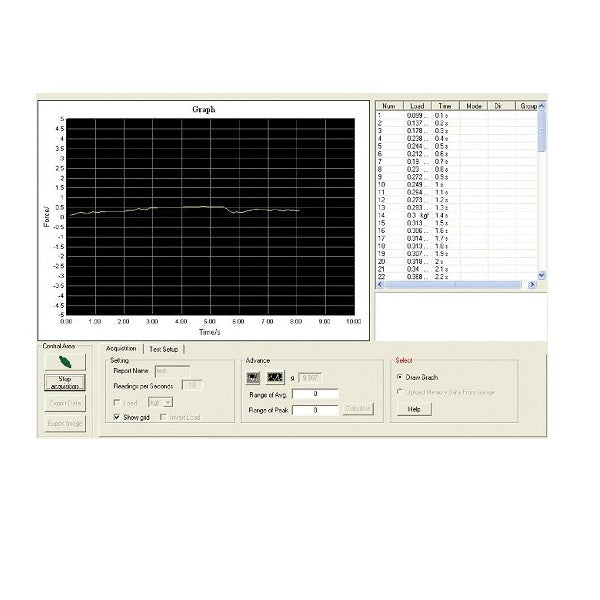This screenshot has width=600, height=600.
Task: Select table row 10 with time 1 s
Action: tap(457, 184)
